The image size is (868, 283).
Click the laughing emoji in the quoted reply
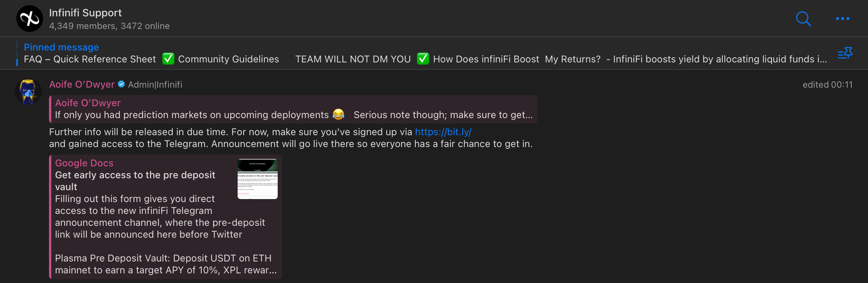338,114
